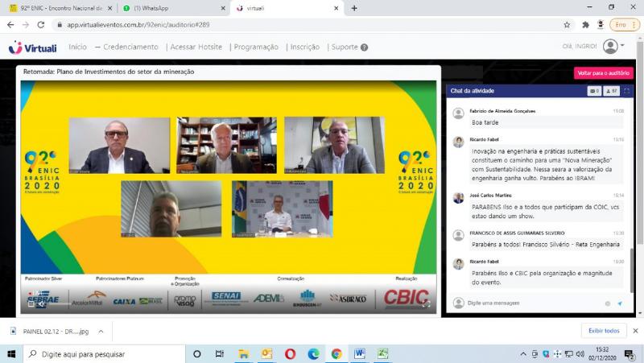The height and width of the screenshot is (363, 644).
Task: Click the extension icon beside the puzzle piece
Action: click(x=601, y=25)
